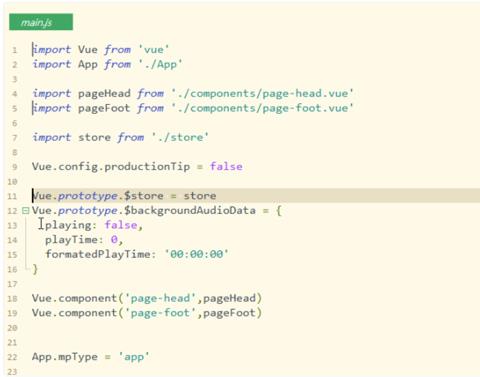Click the './App' import path
The image size is (480, 377).
(160, 64)
